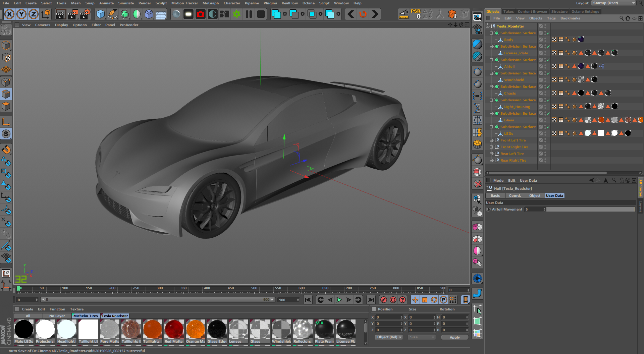The width and height of the screenshot is (644, 354).
Task: Switch to the Content Browser tab
Action: pos(532,11)
